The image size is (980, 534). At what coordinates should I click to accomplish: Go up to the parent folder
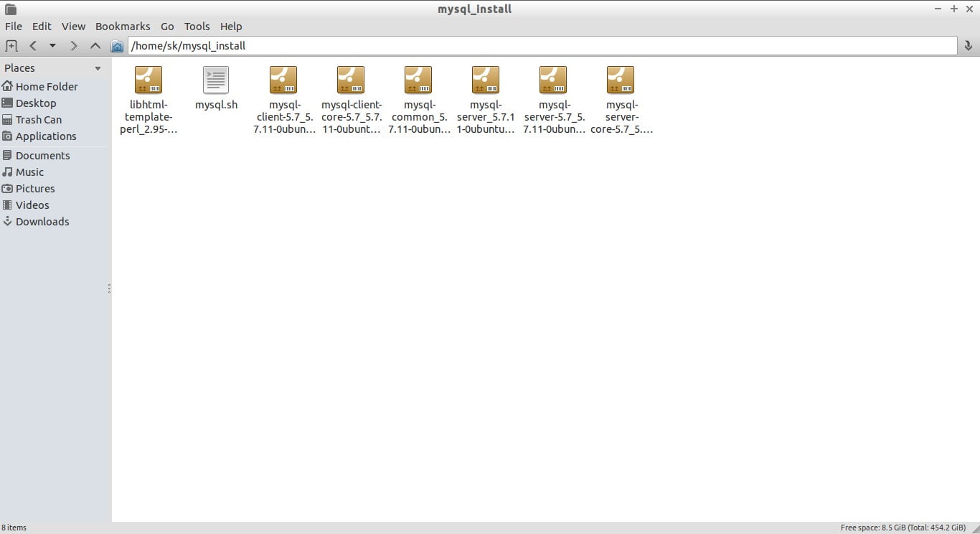pos(95,46)
